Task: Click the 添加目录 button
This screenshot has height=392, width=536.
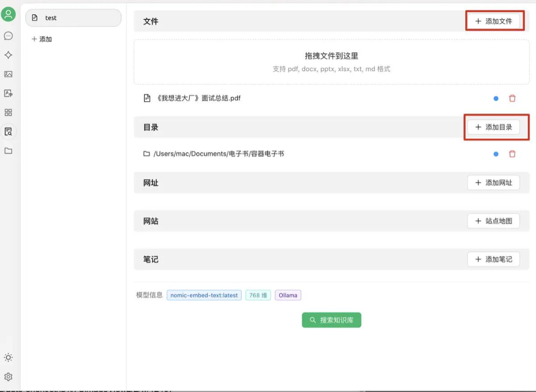Action: [493, 127]
